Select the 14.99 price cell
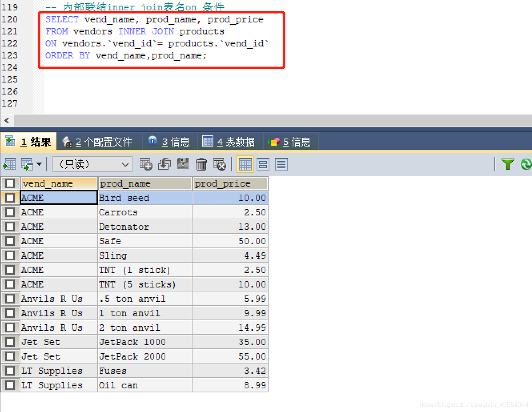532x412 pixels. pyautogui.click(x=230, y=328)
